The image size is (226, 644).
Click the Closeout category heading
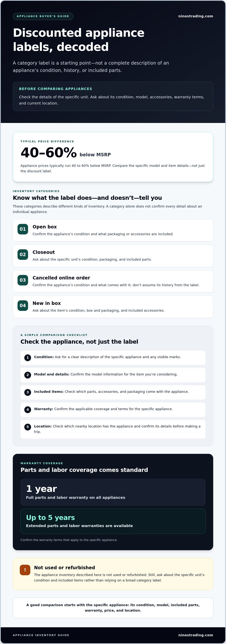(44, 252)
